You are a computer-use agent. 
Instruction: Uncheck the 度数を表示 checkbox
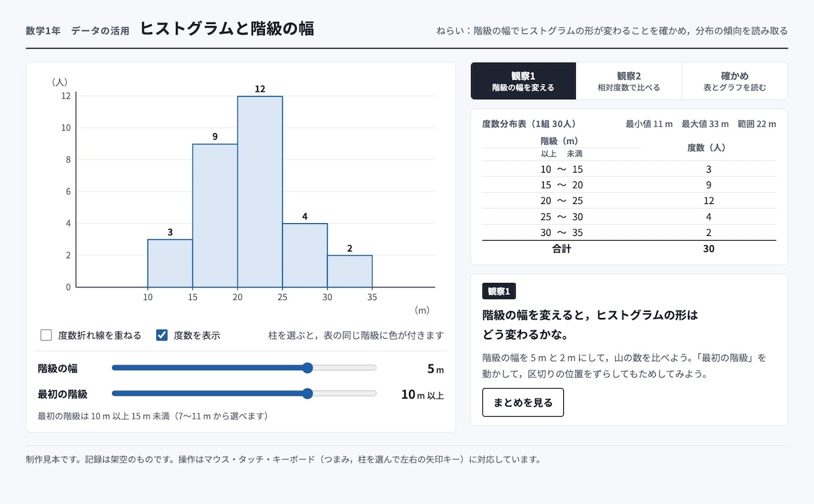coord(161,335)
